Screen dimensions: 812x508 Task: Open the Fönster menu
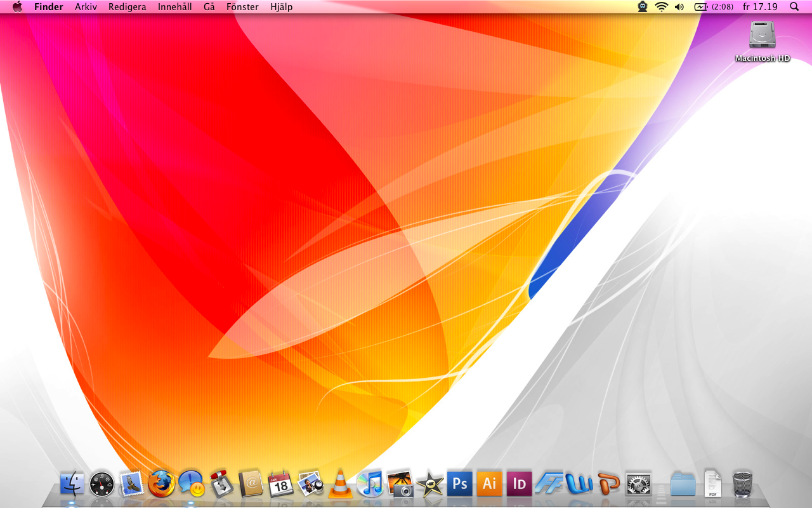click(242, 7)
